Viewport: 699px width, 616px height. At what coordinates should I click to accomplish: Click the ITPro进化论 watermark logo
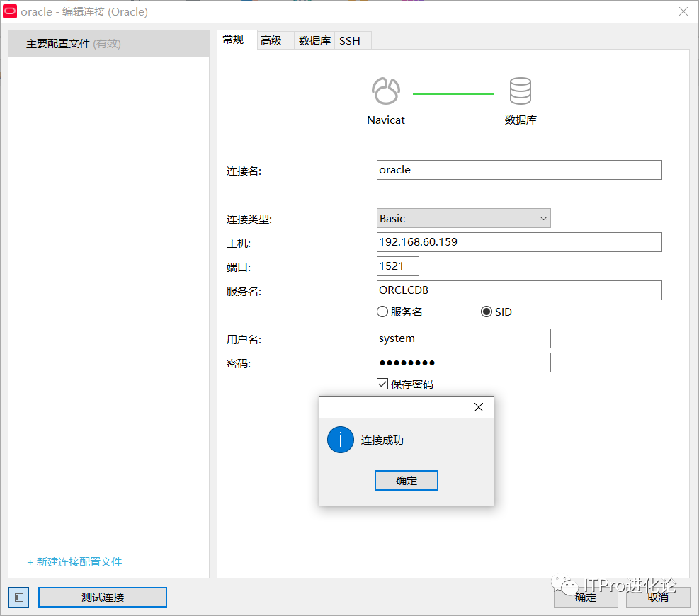[x=564, y=586]
